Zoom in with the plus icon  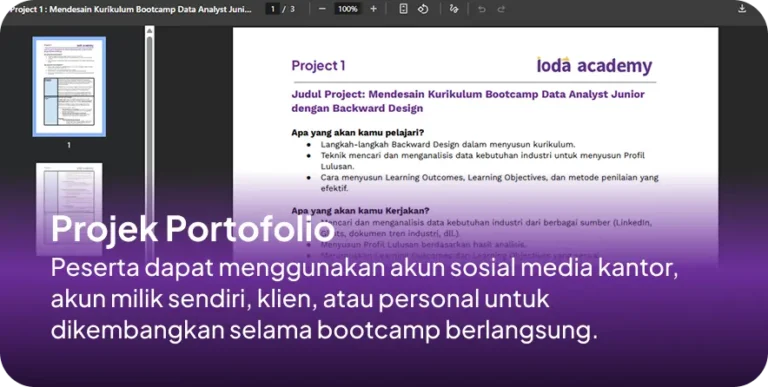click(x=373, y=9)
